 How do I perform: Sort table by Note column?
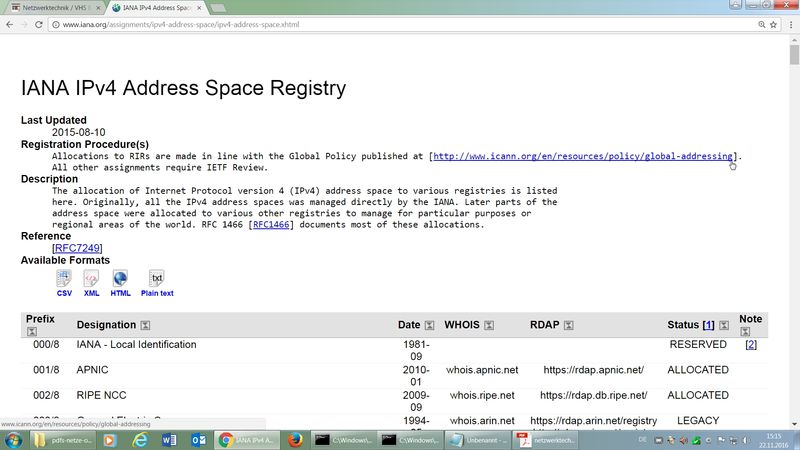coord(745,332)
